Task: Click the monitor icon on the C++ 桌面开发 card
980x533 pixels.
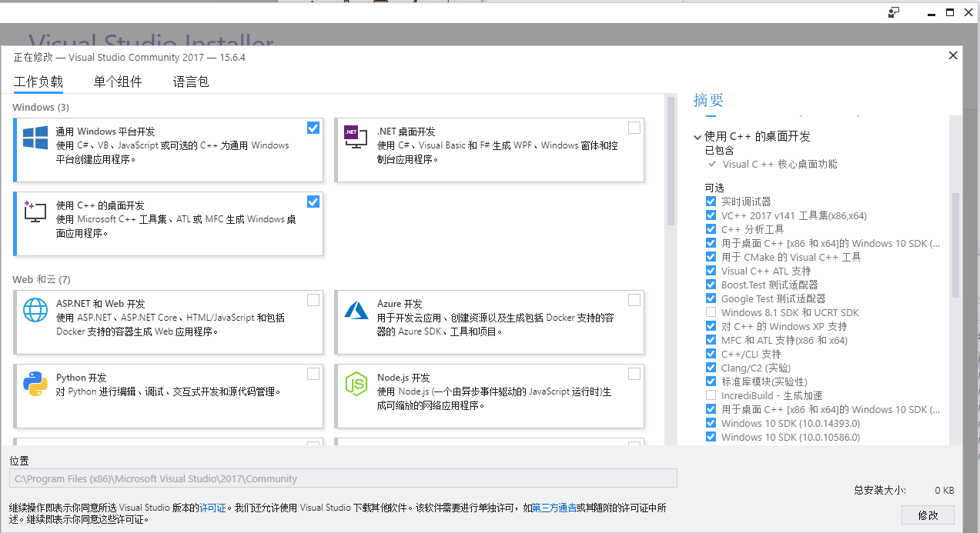Action: pyautogui.click(x=35, y=212)
